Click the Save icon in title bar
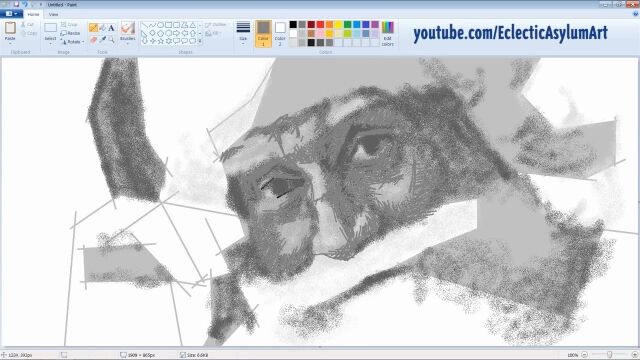Viewport: 640px width, 360px height. pos(16,4)
